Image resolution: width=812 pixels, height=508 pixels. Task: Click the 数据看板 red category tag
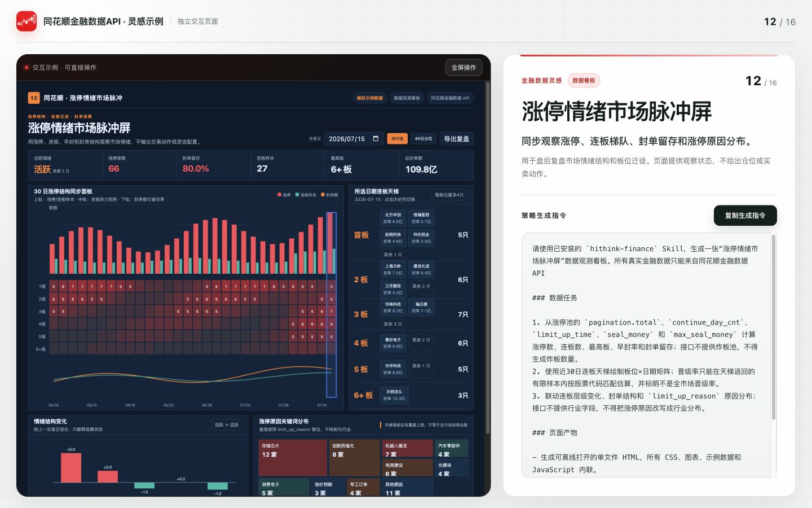pyautogui.click(x=584, y=81)
